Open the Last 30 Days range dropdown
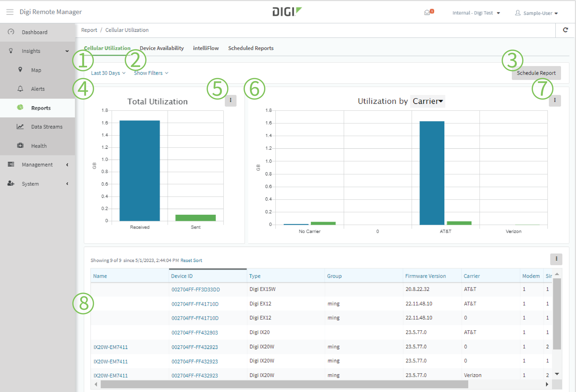This screenshot has height=392, width=576. 108,73
